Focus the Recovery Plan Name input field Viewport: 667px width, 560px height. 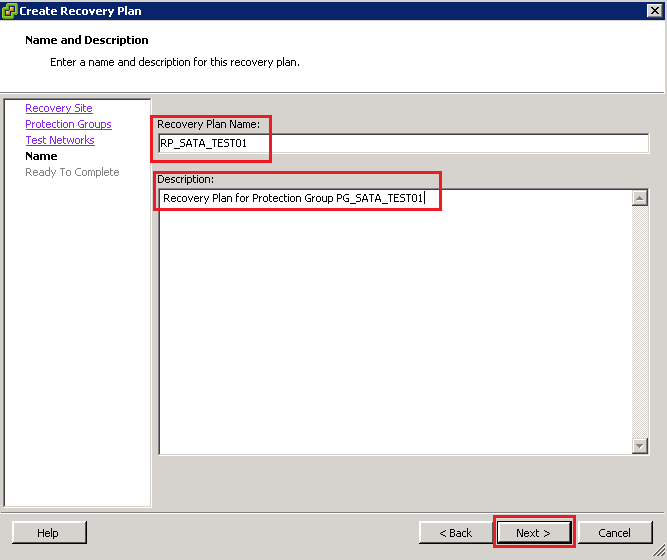[403, 144]
